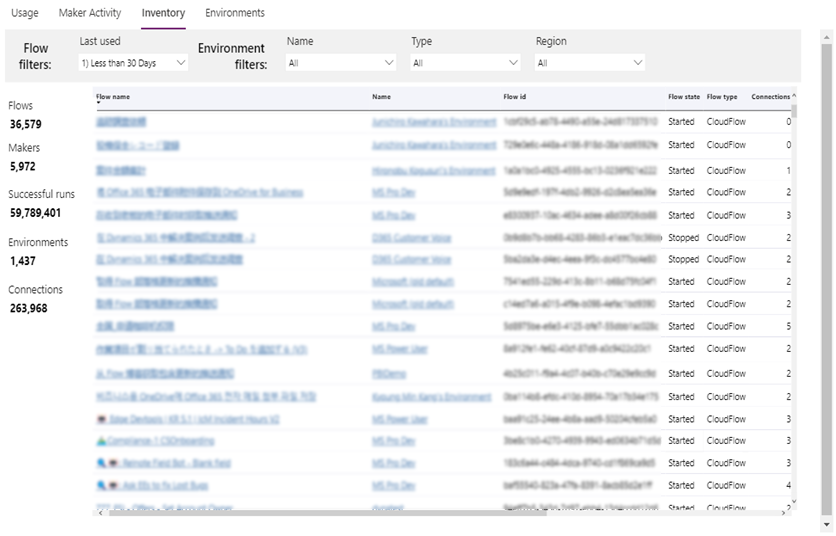Sort by the Flow state column header
Screen dimensions: 836x536
(684, 97)
